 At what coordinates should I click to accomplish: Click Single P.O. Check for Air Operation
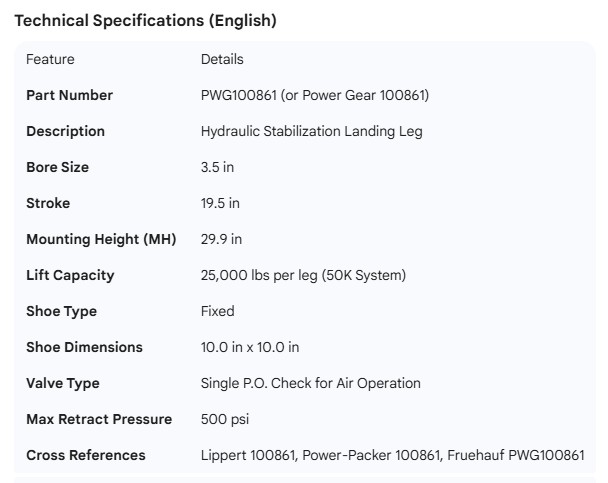coord(310,383)
